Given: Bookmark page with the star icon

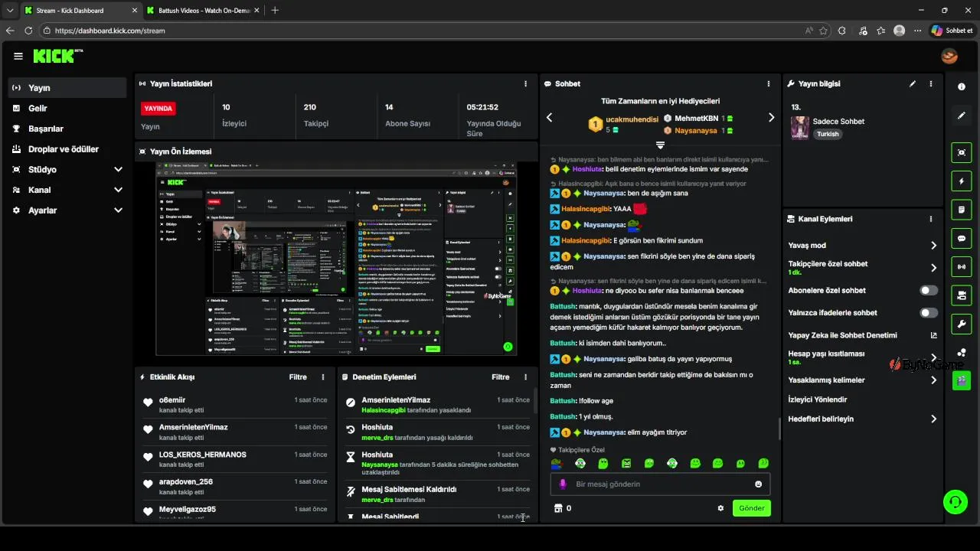Looking at the screenshot, I should tap(823, 31).
